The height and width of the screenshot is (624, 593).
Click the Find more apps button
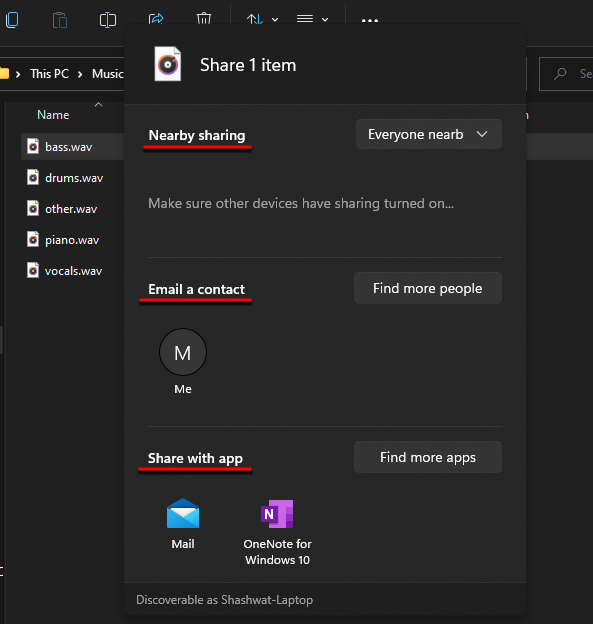coord(428,457)
